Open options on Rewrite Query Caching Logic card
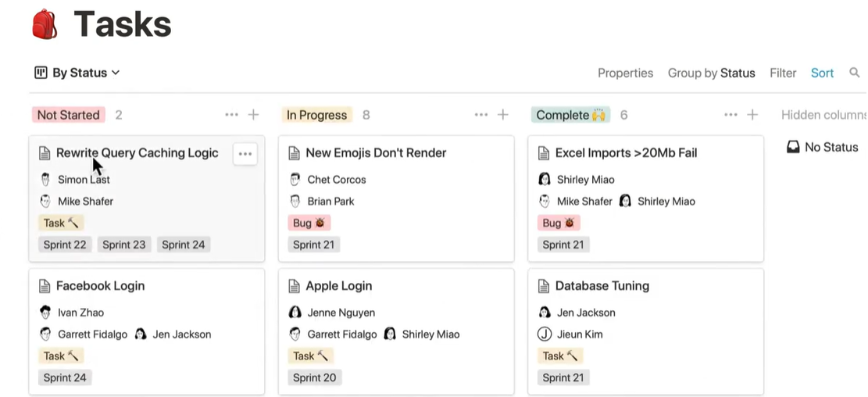868x397 pixels. click(x=245, y=154)
